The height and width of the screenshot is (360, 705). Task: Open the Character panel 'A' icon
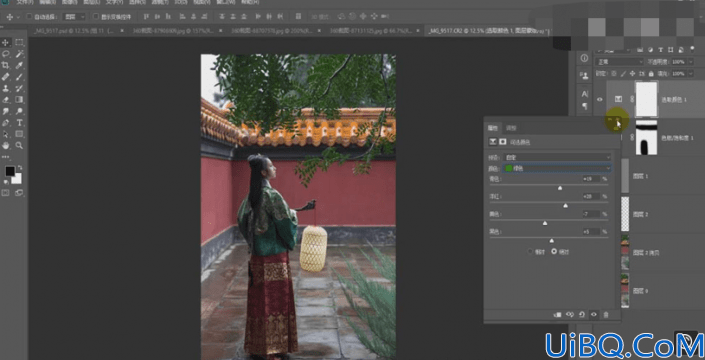tap(585, 94)
